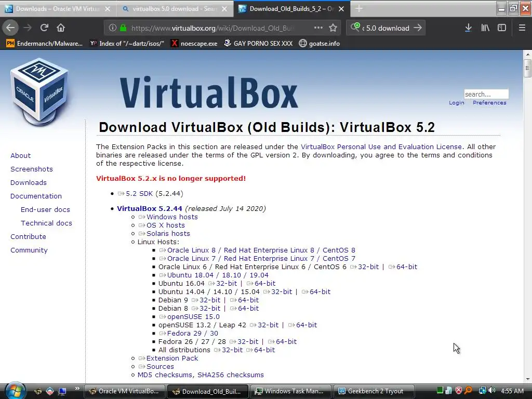The image size is (532, 399).
Task: Download Solaris hosts package
Action: click(x=168, y=233)
